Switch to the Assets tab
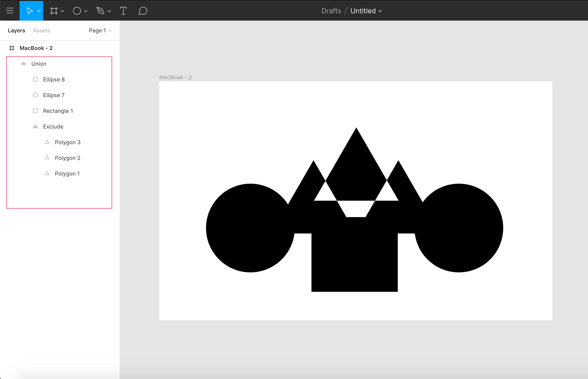Screen dimensions: 588x379 41,30
